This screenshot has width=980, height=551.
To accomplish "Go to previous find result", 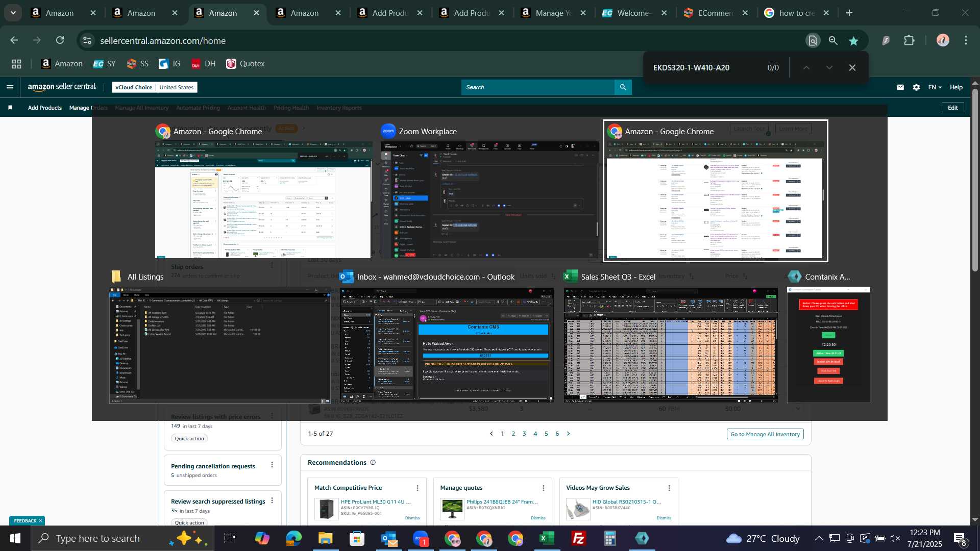I will tap(806, 68).
